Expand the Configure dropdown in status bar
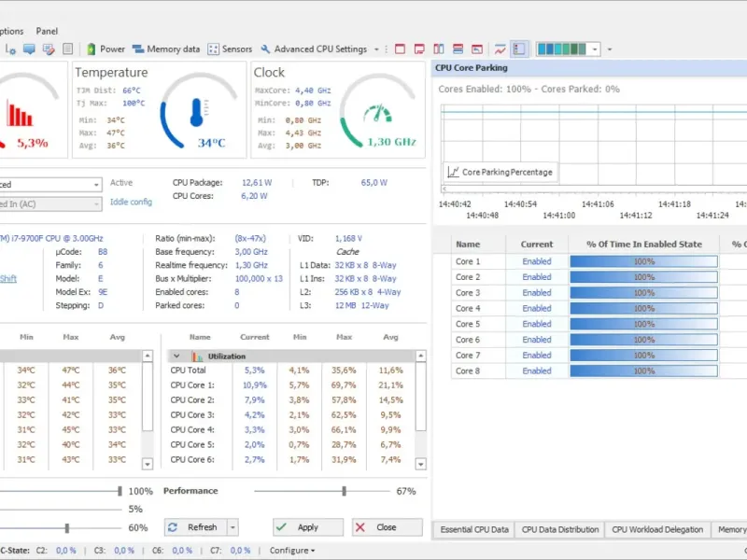The height and width of the screenshot is (560, 747). pos(292,551)
